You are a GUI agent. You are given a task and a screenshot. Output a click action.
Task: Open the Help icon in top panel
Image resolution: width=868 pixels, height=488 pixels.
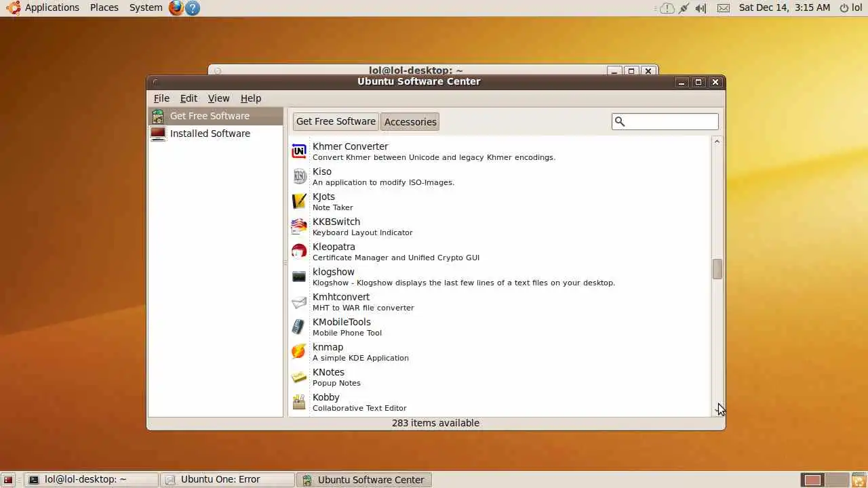tap(193, 8)
